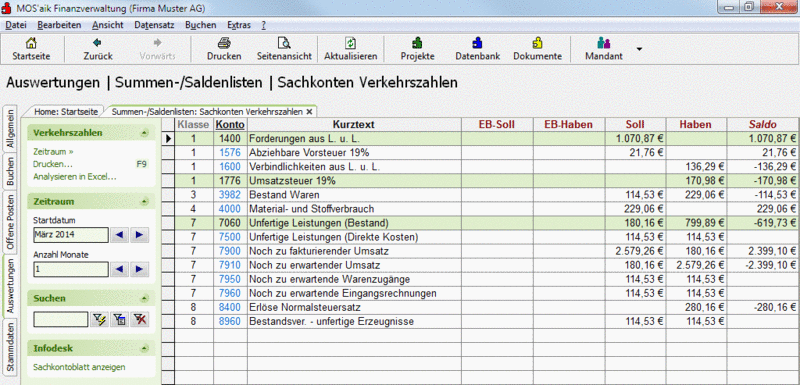The height and width of the screenshot is (385, 800).
Task: Switch to Home: Startseite tab
Action: (66, 111)
